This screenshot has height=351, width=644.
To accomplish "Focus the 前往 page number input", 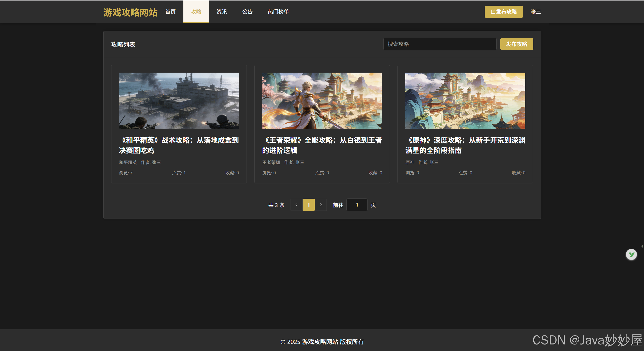I will [x=357, y=205].
